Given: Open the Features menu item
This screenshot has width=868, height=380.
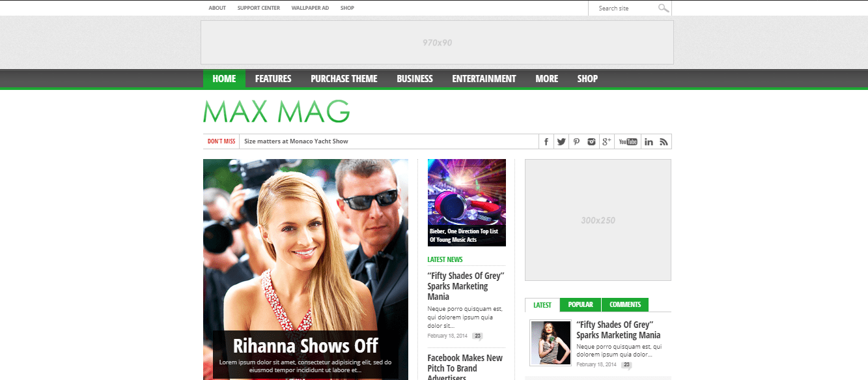Looking at the screenshot, I should [273, 78].
